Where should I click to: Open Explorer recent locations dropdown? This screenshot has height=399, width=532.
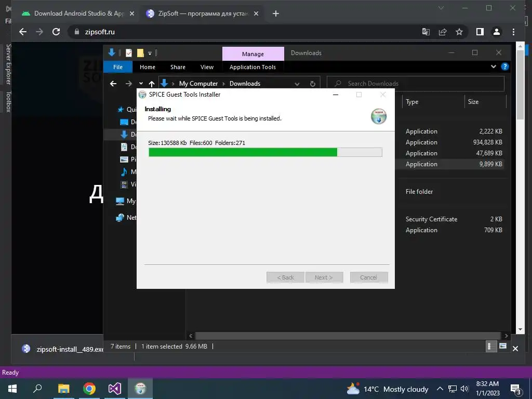[141, 84]
